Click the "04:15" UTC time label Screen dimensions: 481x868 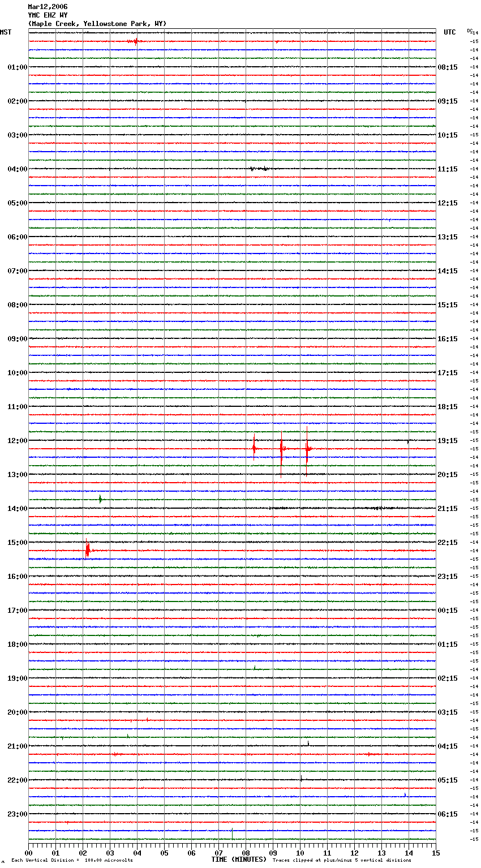tap(448, 746)
